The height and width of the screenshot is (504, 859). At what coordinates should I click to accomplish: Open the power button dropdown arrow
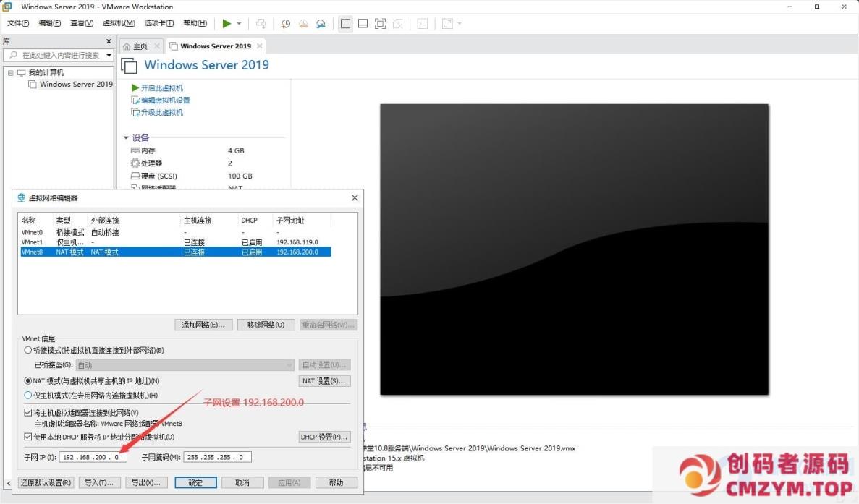[240, 24]
